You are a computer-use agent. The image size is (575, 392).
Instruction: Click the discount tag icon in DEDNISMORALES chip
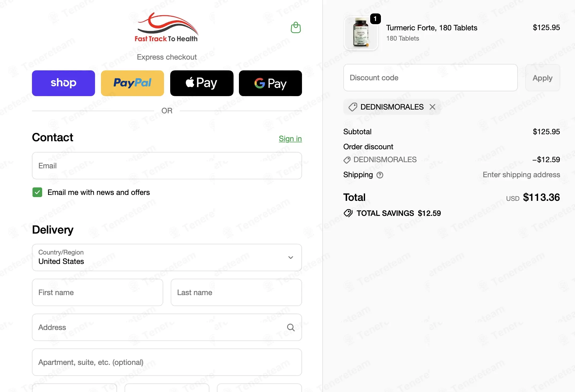353,107
